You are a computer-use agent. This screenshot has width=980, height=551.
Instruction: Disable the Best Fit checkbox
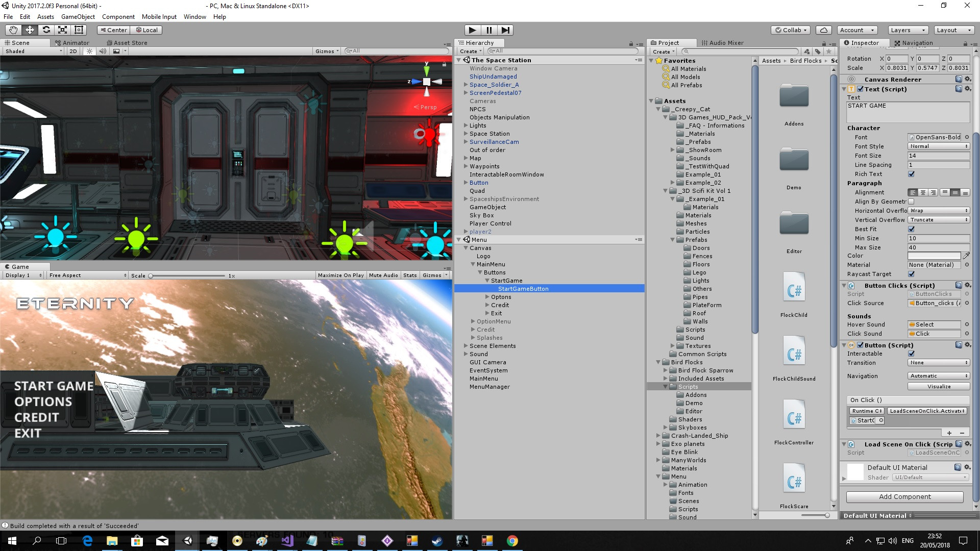[911, 229]
